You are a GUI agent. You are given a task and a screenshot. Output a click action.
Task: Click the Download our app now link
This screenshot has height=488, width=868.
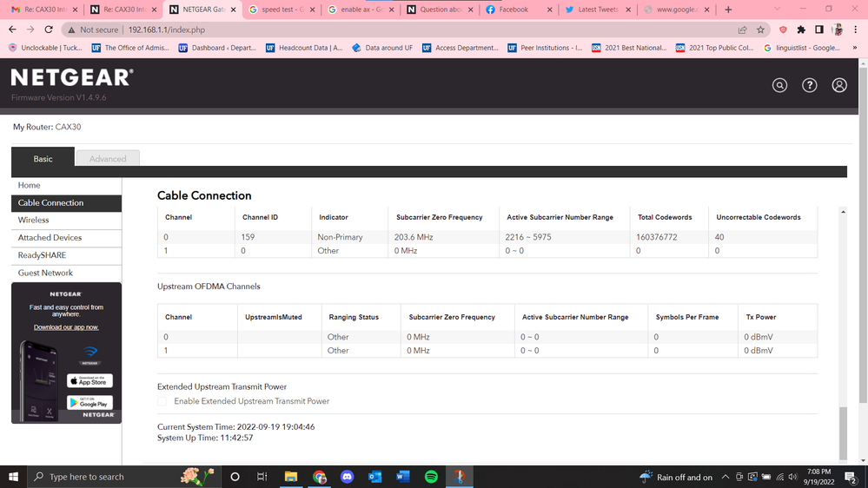coord(66,327)
